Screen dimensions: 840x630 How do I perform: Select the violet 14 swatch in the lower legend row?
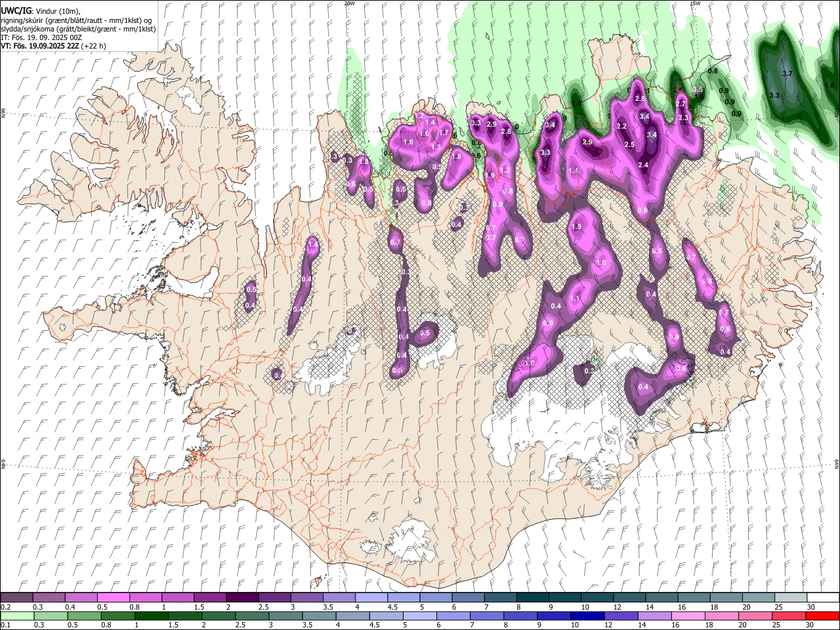pyautogui.click(x=654, y=616)
